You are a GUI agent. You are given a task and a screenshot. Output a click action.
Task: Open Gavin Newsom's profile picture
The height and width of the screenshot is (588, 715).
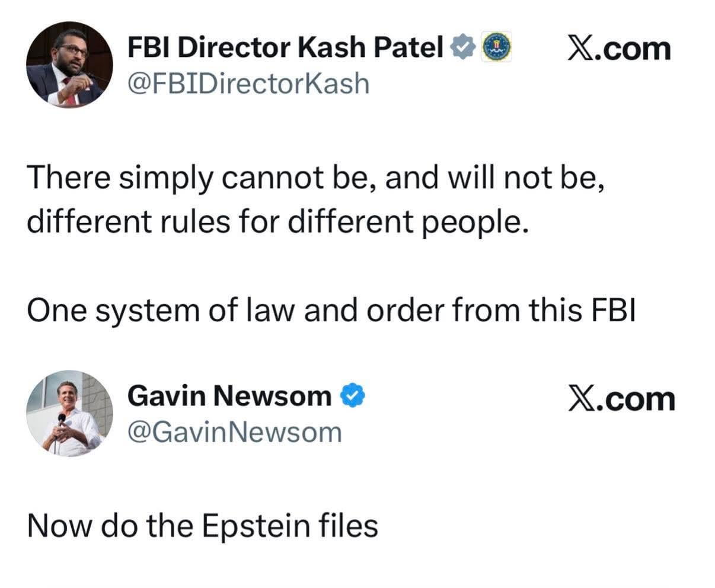click(69, 413)
